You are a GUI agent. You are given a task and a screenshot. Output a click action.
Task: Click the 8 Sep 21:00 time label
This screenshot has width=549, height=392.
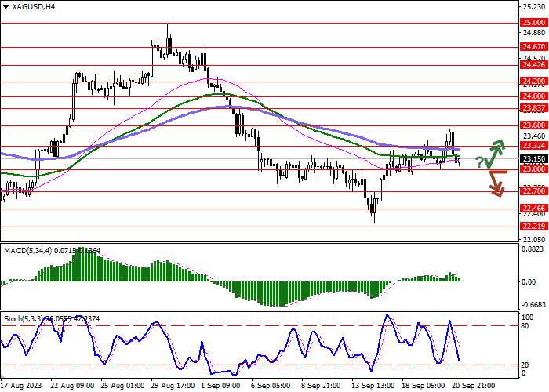click(x=321, y=386)
